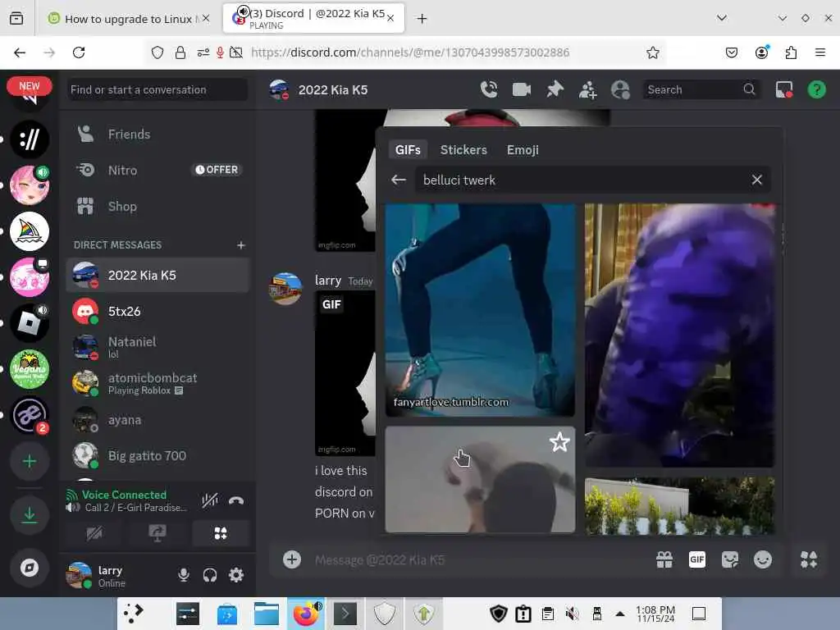Open Shop page
840x630 pixels.
tap(157, 206)
